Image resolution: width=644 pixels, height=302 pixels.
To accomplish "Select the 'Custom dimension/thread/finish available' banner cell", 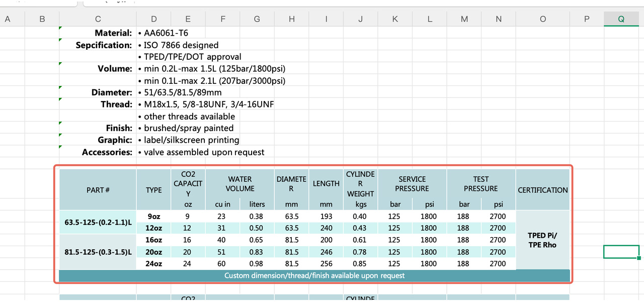I will pos(314,275).
